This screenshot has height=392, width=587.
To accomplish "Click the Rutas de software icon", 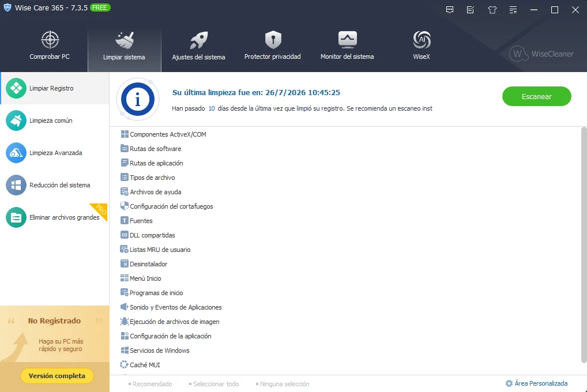I will tap(125, 148).
